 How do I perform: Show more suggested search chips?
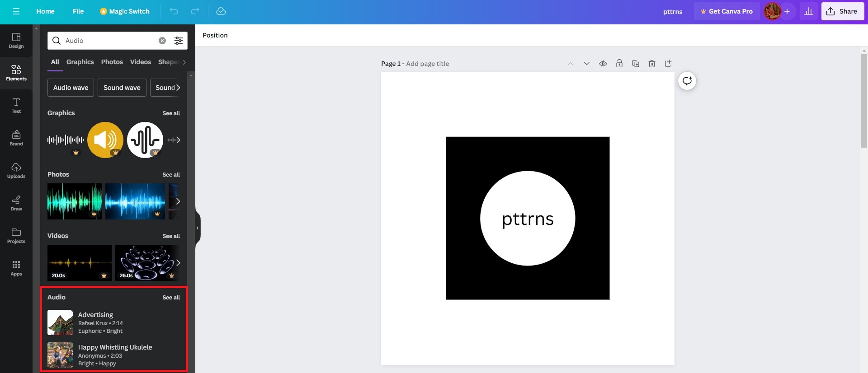click(178, 88)
